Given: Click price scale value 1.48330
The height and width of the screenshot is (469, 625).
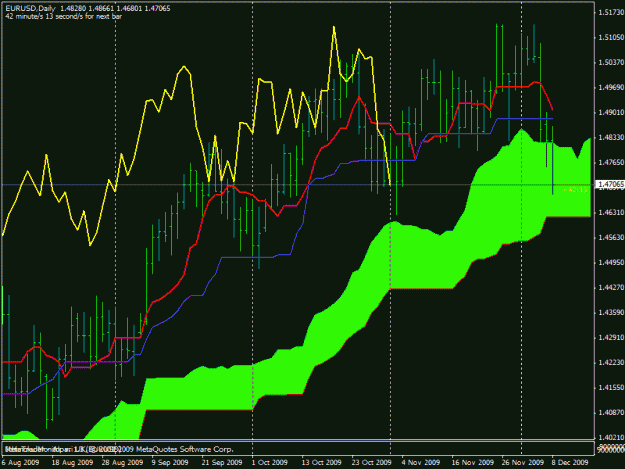Looking at the screenshot, I should (x=611, y=137).
